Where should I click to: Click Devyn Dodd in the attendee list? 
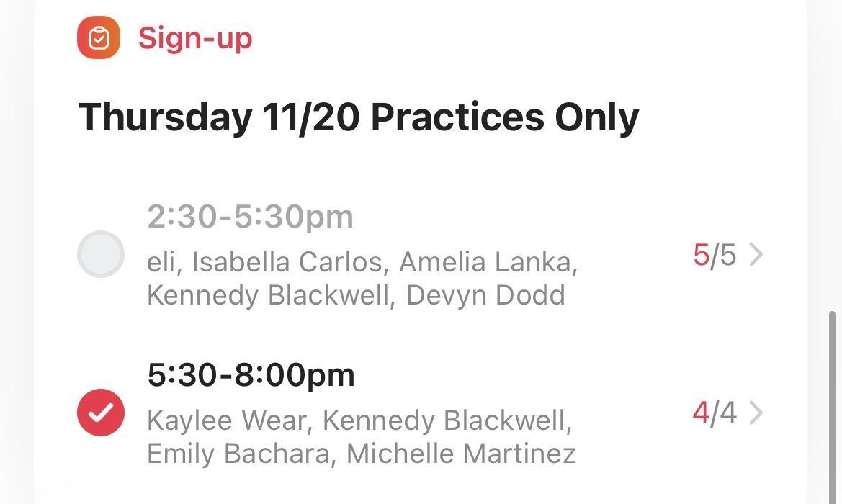coord(485,295)
